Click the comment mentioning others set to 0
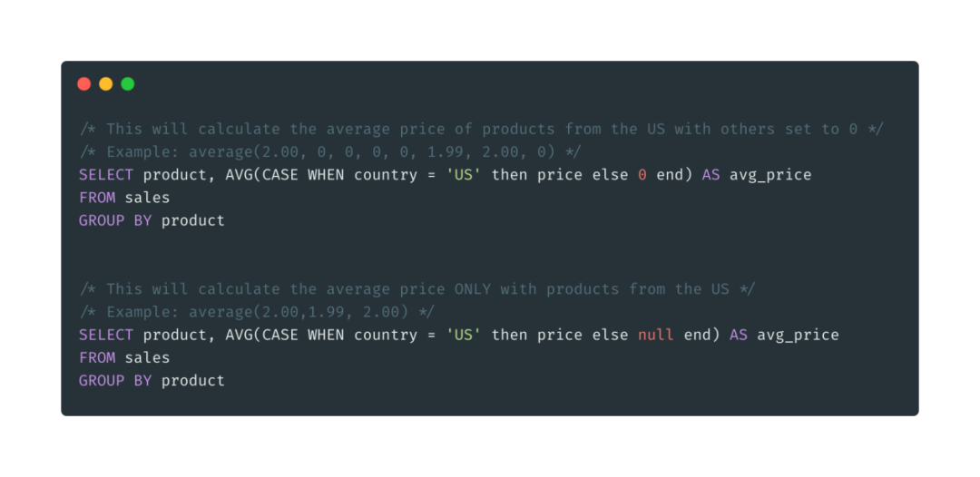This screenshot has width=980, height=477. tap(481, 130)
